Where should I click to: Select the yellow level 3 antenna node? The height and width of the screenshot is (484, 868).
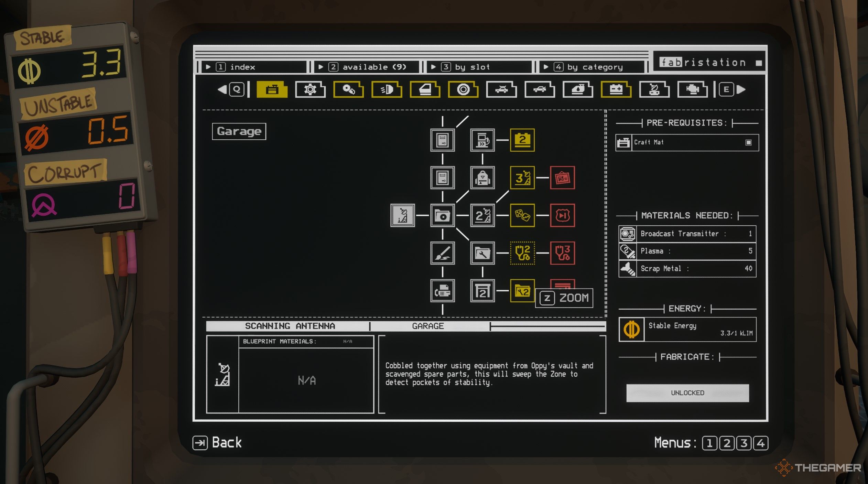[522, 178]
